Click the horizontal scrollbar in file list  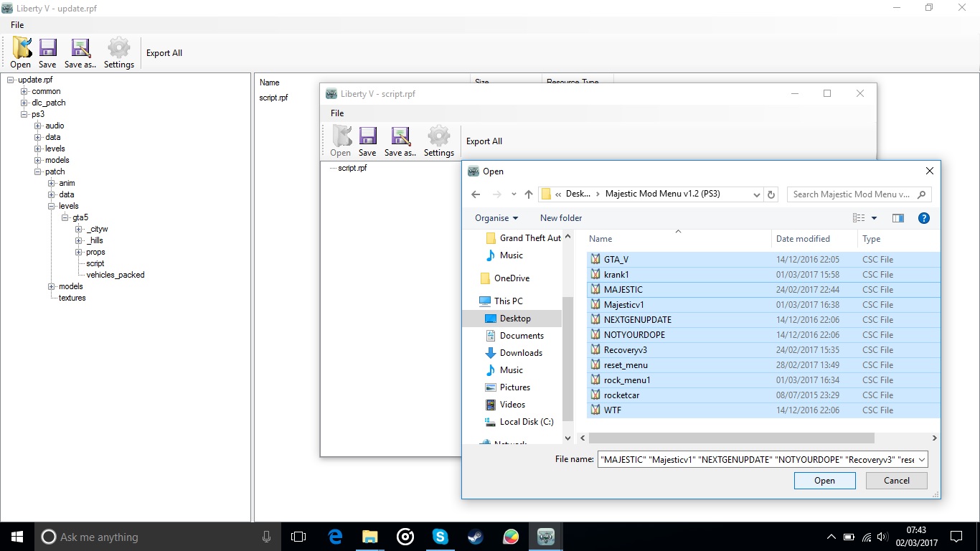tap(732, 438)
